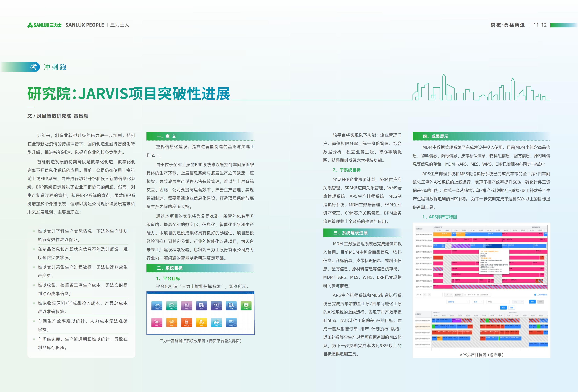This screenshot has width=578, height=392.
Task: Click the running figure icon beside 冲刺跑
Action: 34,67
